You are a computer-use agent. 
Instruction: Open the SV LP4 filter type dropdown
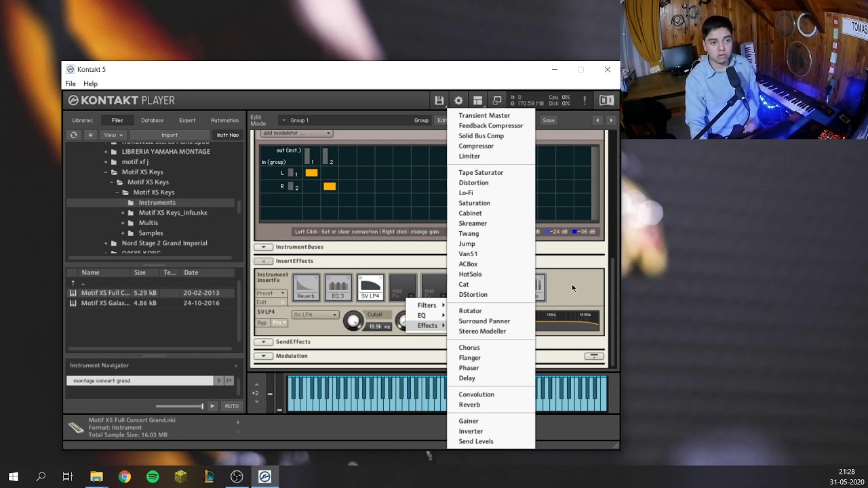[x=315, y=314]
